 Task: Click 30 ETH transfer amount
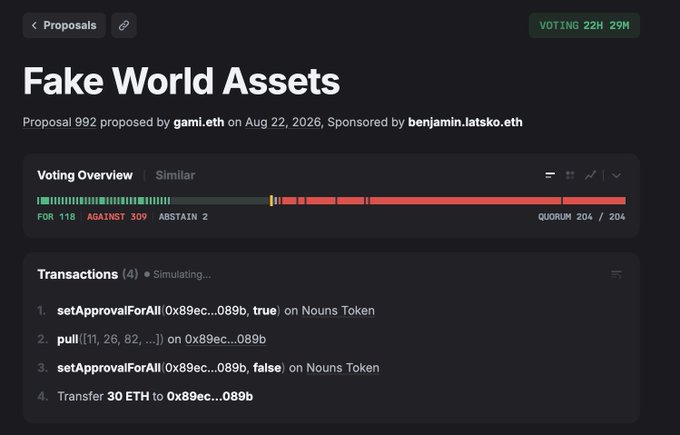[128, 396]
